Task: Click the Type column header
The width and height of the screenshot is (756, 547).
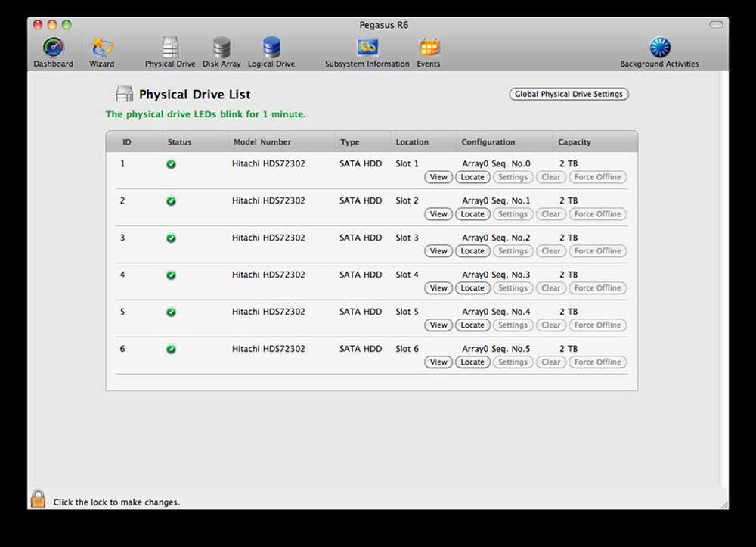Action: 349,142
